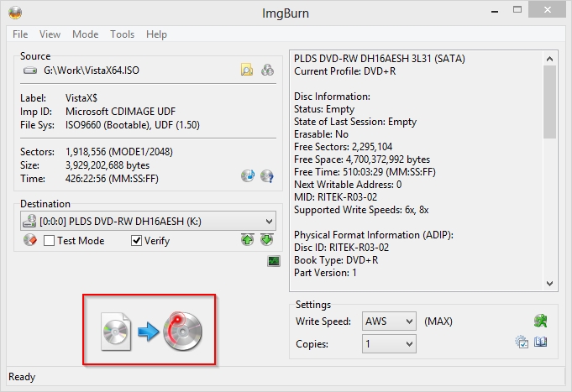The height and width of the screenshot is (392, 572).
Task: Click the source drive icon beside G:\Work\VistaX64.ISO
Action: point(30,70)
